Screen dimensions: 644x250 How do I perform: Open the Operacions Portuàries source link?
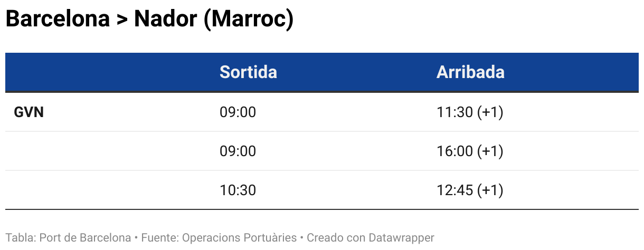tap(239, 238)
